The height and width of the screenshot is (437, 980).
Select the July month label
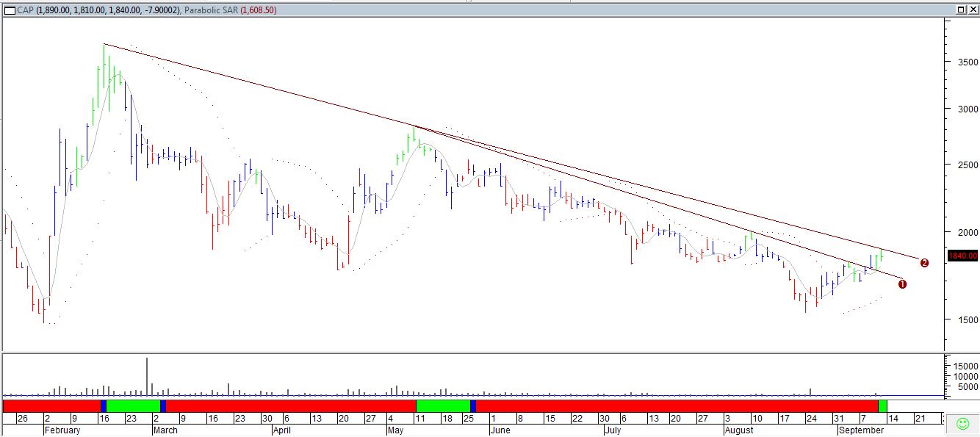tap(613, 430)
